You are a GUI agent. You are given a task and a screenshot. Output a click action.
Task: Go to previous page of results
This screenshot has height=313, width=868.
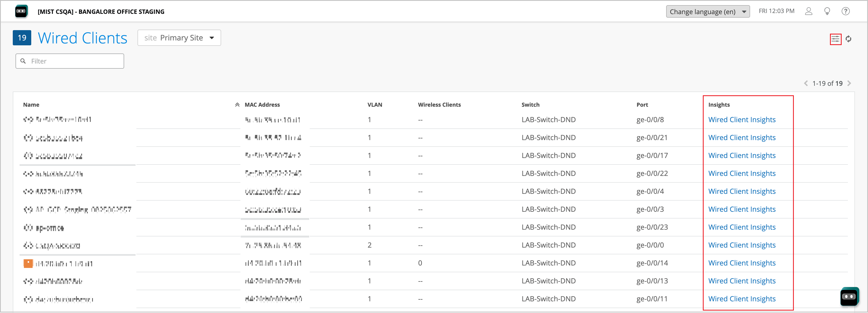click(806, 83)
